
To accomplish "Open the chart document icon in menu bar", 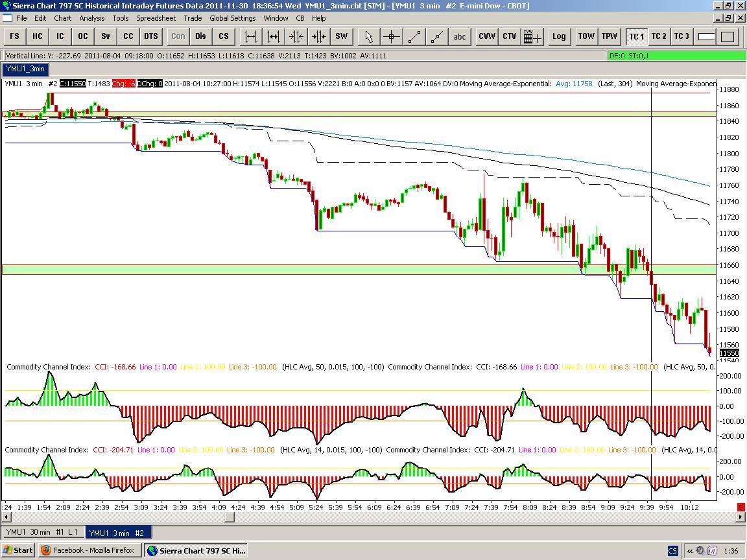I will coord(7,18).
